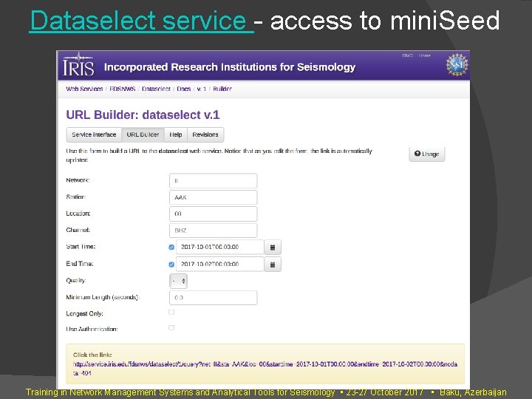Click the Channel field showing BHZ
Viewport: 532px width, 399px height.
213,231
